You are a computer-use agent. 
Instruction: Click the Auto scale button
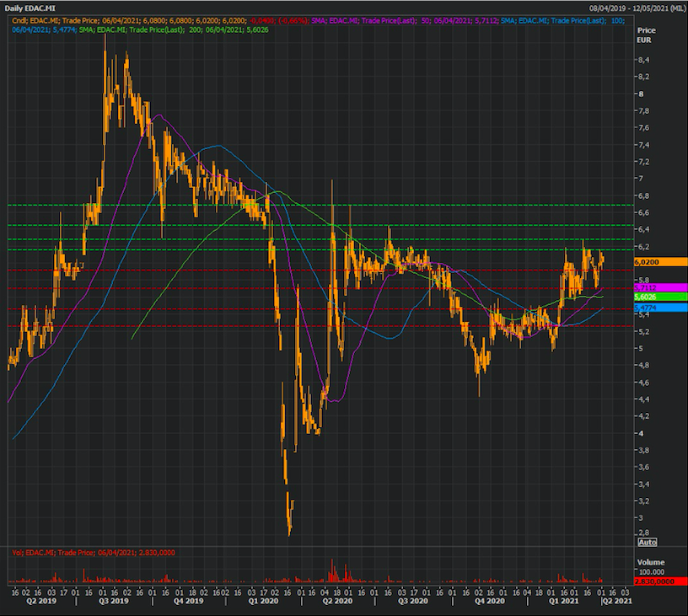(x=647, y=542)
